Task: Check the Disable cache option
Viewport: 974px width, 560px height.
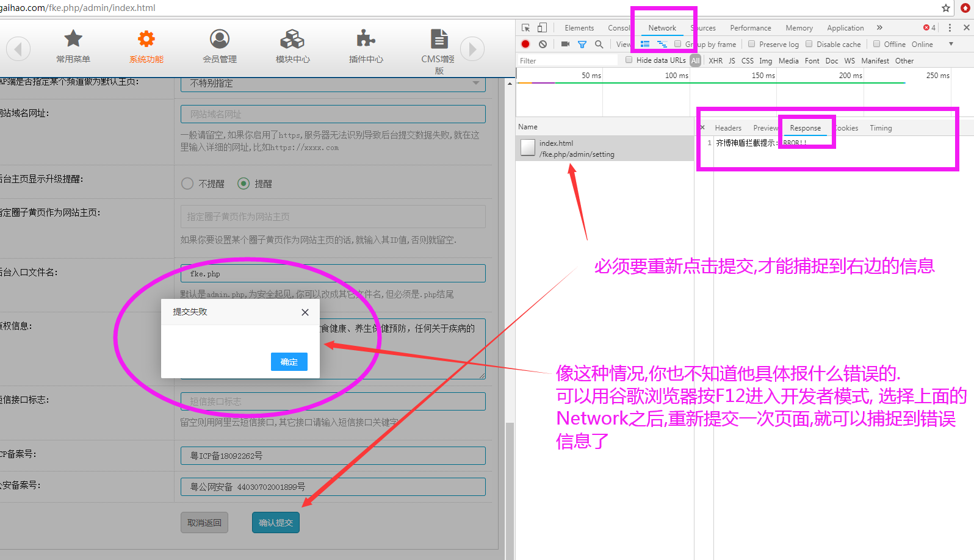Action: (x=809, y=45)
